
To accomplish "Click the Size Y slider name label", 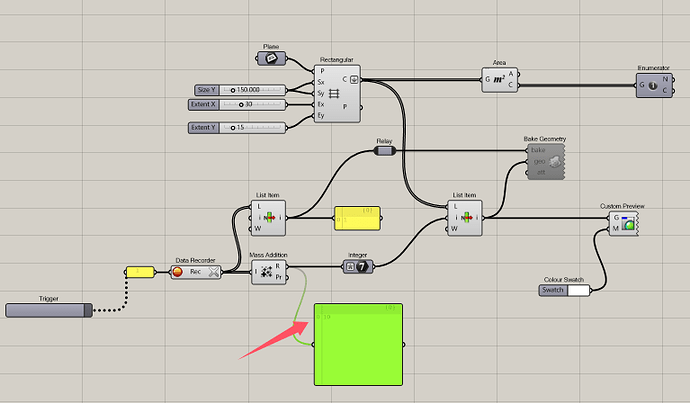I will (x=207, y=90).
